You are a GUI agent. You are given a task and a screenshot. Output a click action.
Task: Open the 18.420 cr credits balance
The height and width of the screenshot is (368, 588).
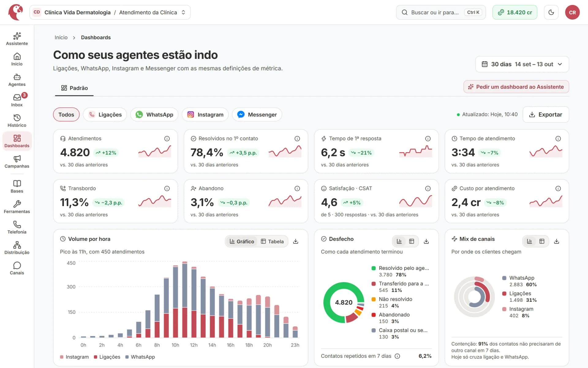(x=515, y=12)
